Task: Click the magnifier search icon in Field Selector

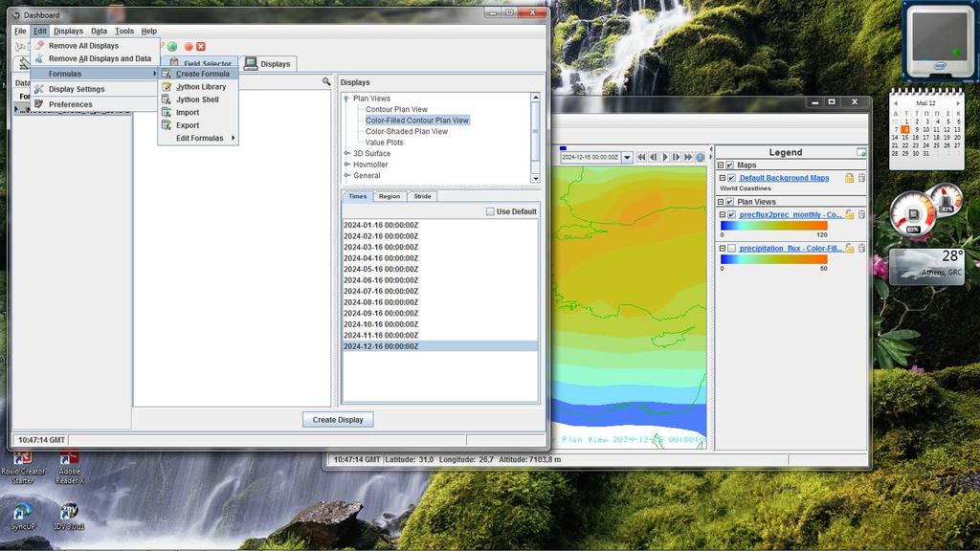Action: tap(326, 82)
